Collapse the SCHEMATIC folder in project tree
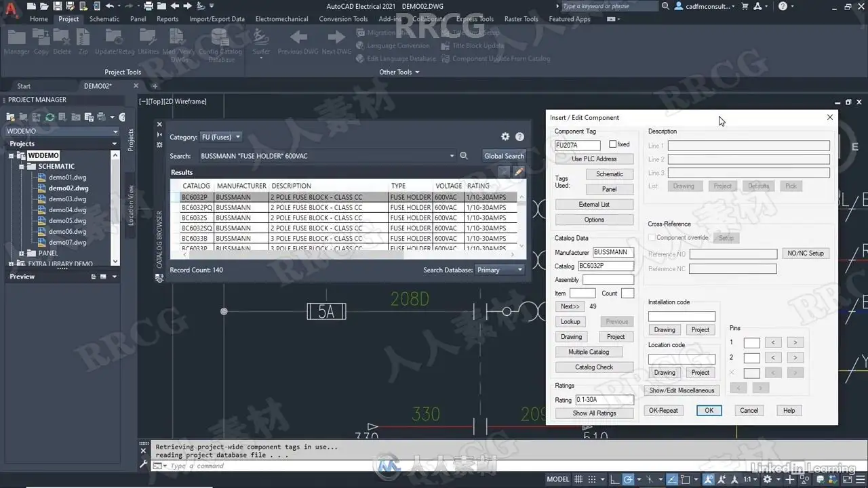868x488 pixels. (x=22, y=166)
